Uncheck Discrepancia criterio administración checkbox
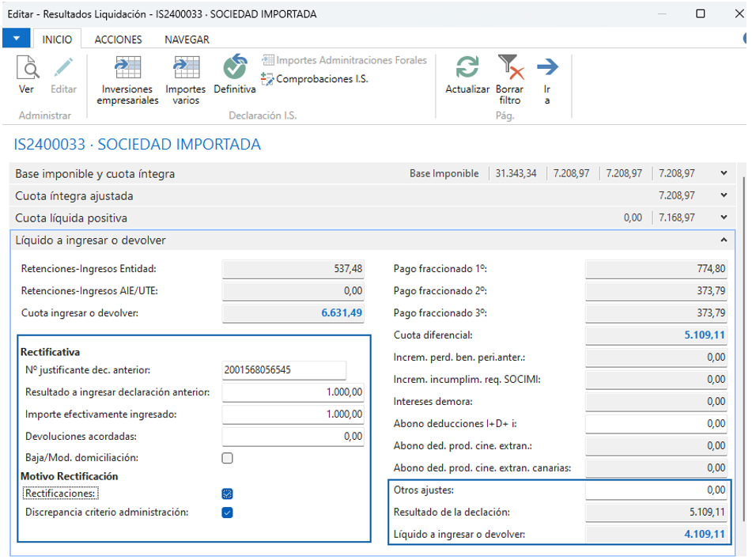Viewport: 752px width, 560px height. [x=227, y=513]
